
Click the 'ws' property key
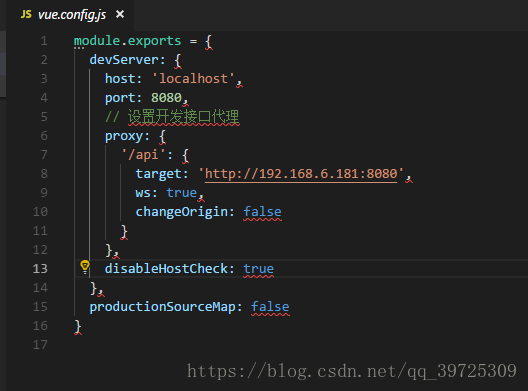pyautogui.click(x=143, y=193)
